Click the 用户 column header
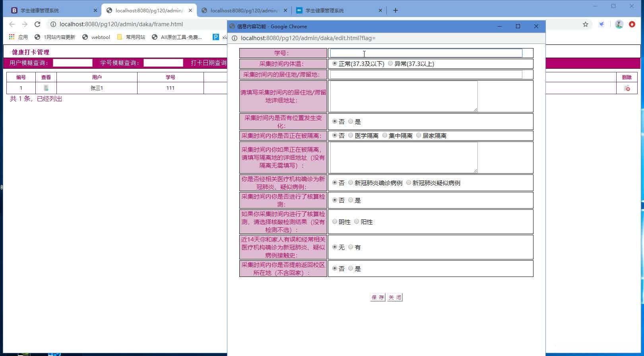Image resolution: width=644 pixels, height=356 pixels. pyautogui.click(x=97, y=77)
